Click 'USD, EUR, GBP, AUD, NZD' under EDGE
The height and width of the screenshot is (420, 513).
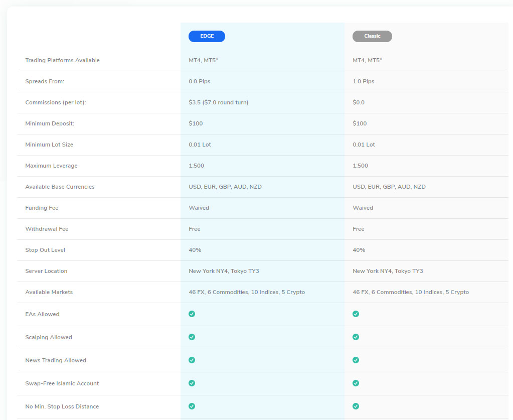[225, 187]
